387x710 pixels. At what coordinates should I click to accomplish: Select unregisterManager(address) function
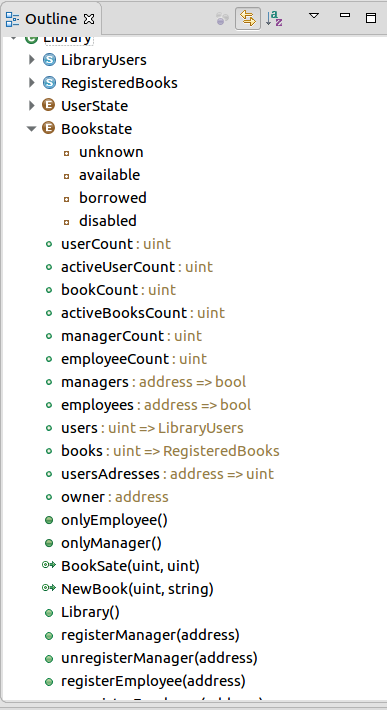159,659
